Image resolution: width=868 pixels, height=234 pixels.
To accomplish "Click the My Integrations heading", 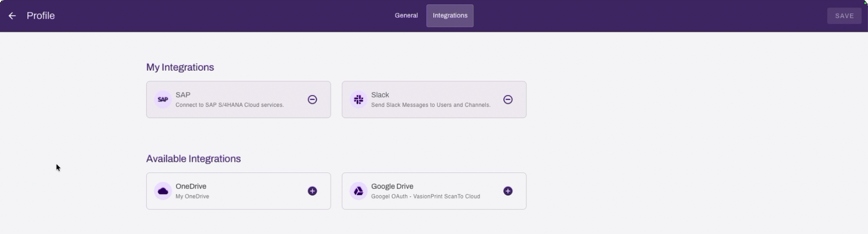I will [x=180, y=67].
